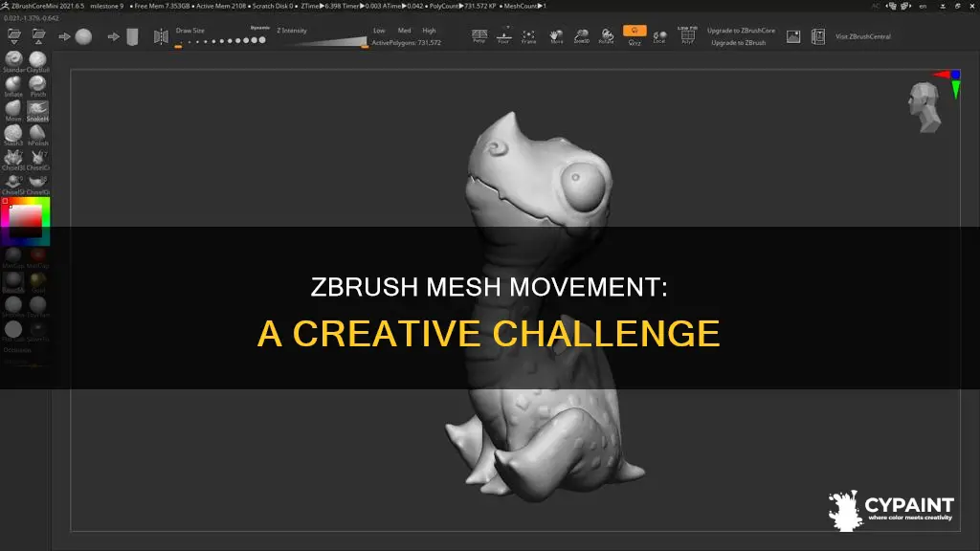Toggle Local rotation mode

[x=659, y=36]
